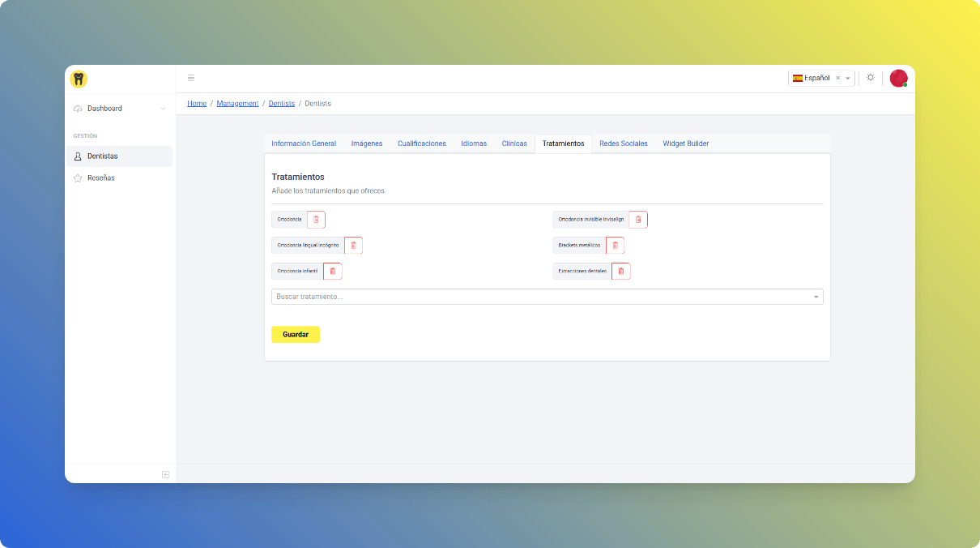980x548 pixels.
Task: Switch to the Clínicas tab
Action: pyautogui.click(x=514, y=143)
